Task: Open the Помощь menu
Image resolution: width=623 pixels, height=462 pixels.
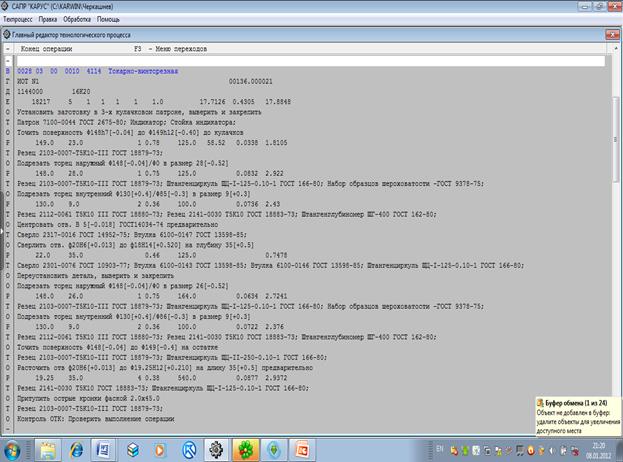Action: pos(108,19)
